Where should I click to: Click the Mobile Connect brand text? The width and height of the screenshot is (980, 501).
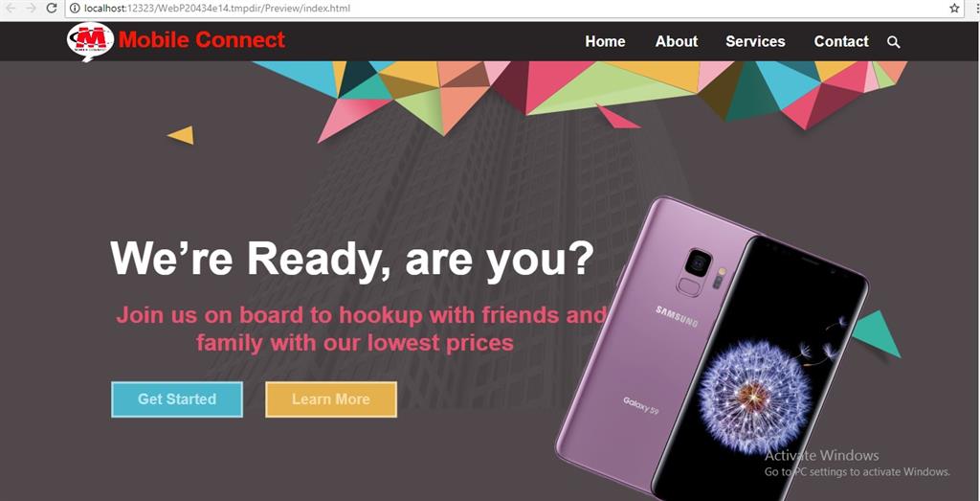202,40
